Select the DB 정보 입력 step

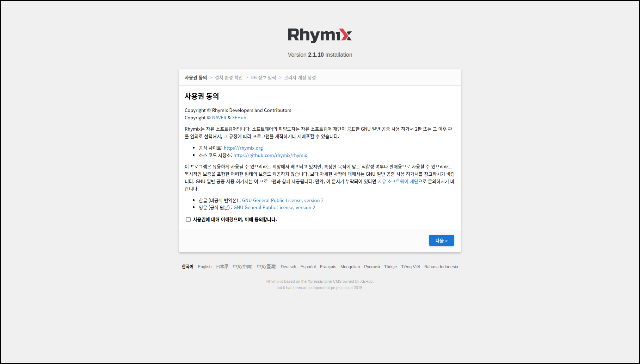(x=263, y=78)
